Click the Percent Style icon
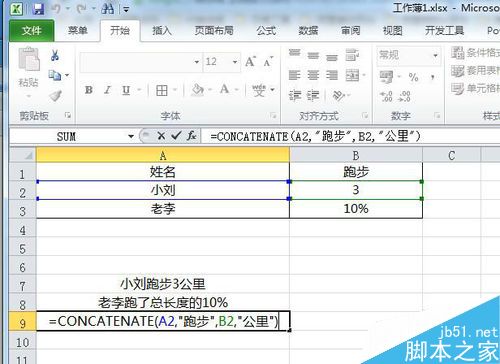Viewport: 500px width, 364px height. click(x=413, y=77)
